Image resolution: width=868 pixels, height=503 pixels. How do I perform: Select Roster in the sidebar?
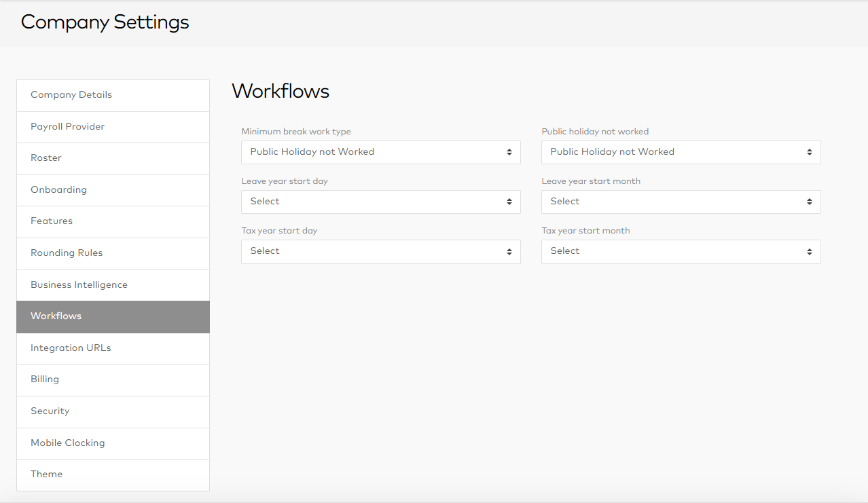[113, 158]
